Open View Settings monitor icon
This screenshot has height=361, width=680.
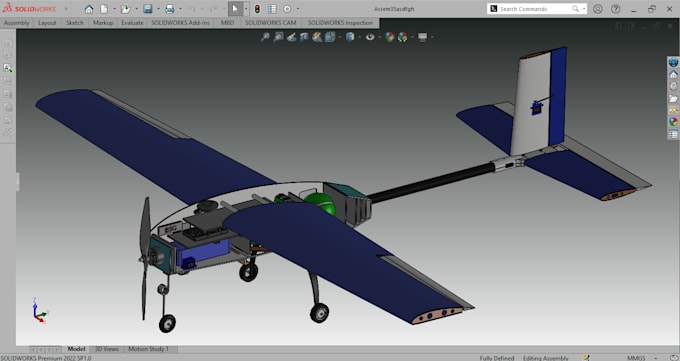(x=422, y=37)
